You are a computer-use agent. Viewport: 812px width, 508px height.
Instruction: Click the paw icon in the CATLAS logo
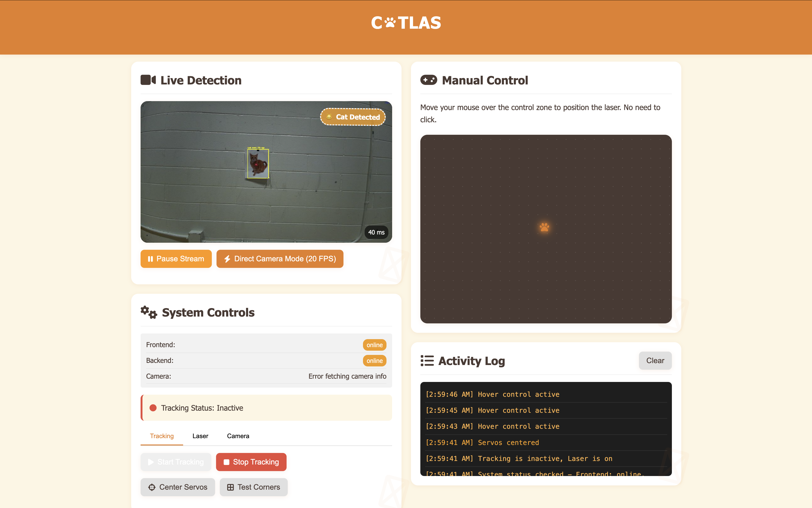390,23
